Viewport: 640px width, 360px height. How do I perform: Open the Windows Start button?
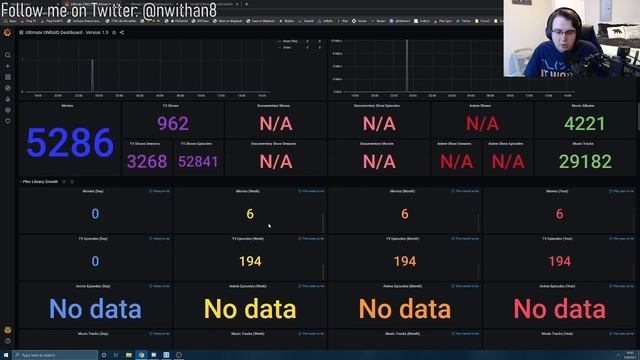[x=6, y=355]
